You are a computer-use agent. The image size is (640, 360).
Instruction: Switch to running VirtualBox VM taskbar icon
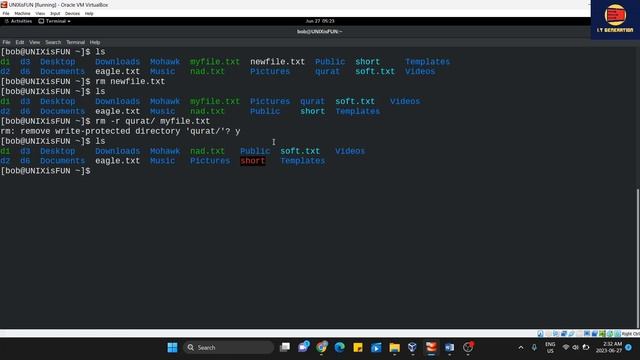(x=431, y=347)
